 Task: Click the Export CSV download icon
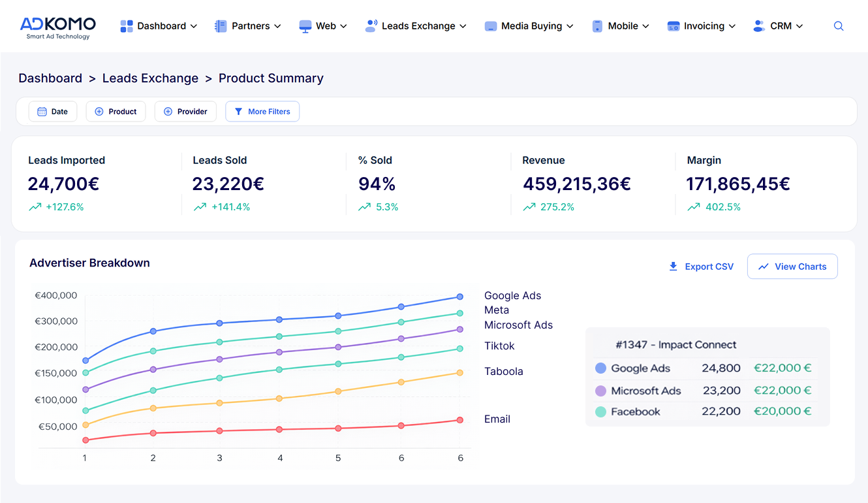point(674,267)
